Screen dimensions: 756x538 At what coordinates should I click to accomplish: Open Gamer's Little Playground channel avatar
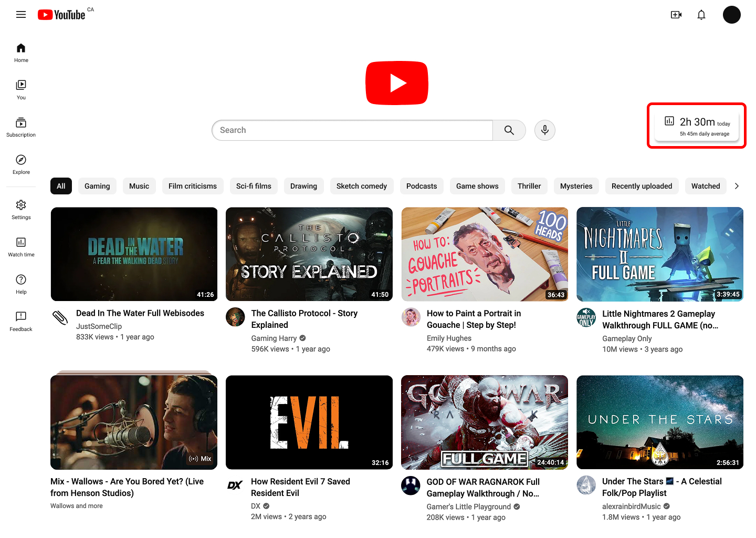[x=411, y=485]
